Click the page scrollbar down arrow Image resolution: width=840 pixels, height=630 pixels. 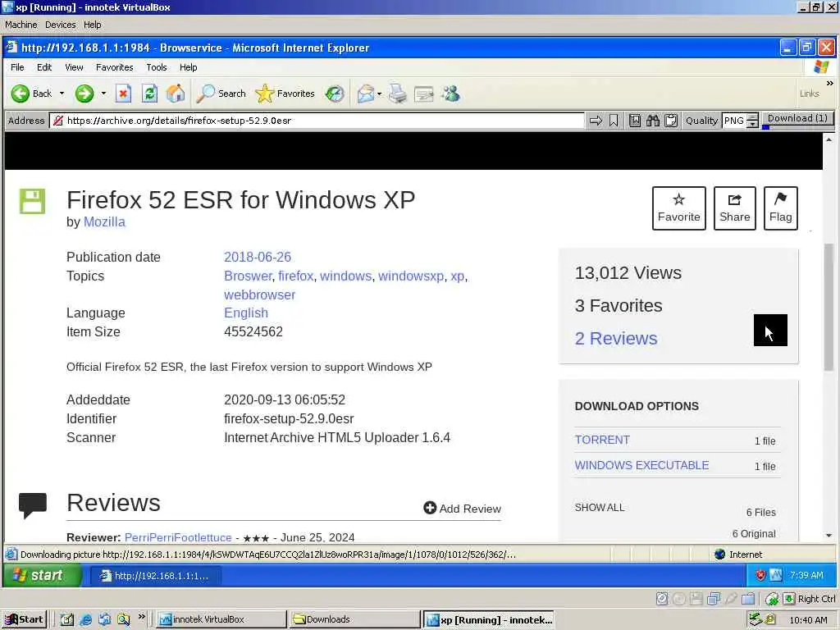(x=829, y=535)
